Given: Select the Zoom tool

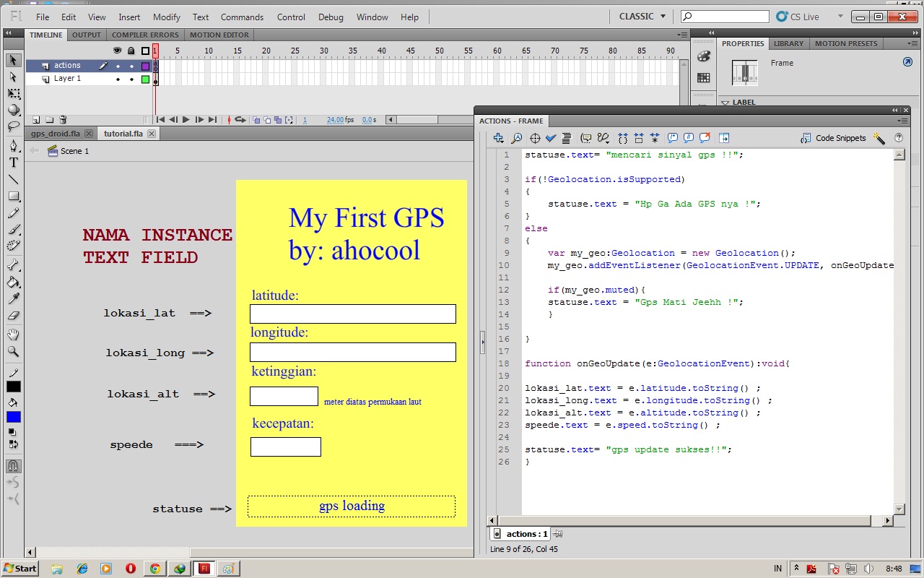Looking at the screenshot, I should 13,352.
